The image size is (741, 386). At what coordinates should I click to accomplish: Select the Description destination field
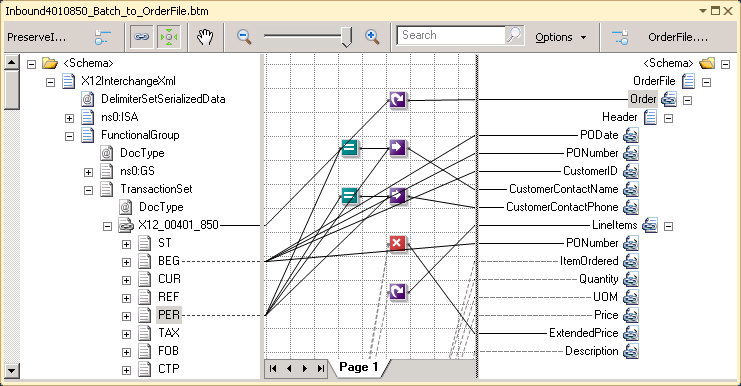592,351
